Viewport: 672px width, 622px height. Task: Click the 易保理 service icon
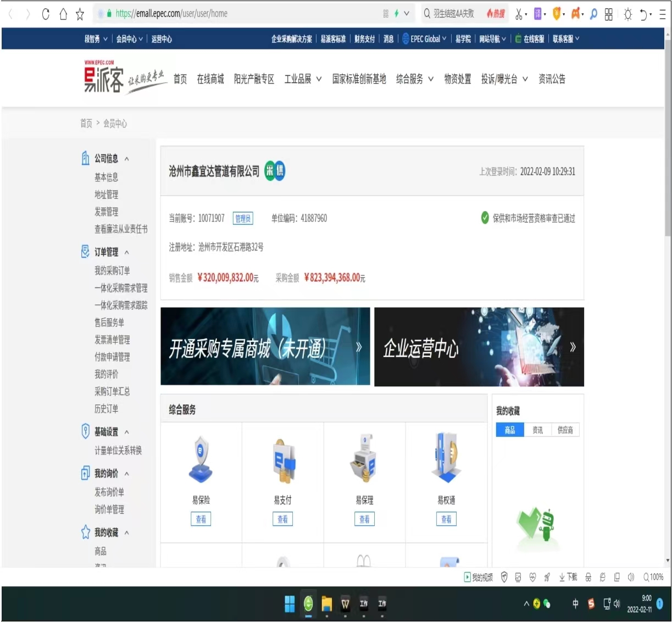tap(364, 458)
